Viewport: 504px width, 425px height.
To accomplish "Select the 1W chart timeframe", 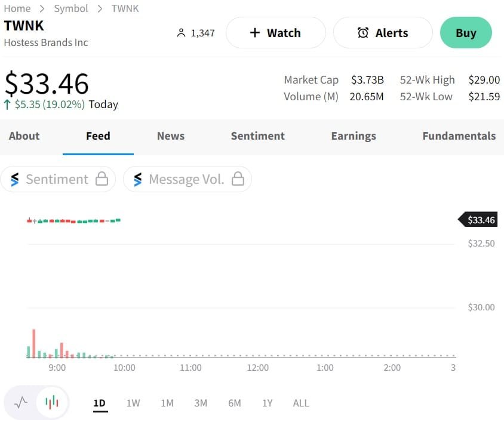I will (133, 403).
